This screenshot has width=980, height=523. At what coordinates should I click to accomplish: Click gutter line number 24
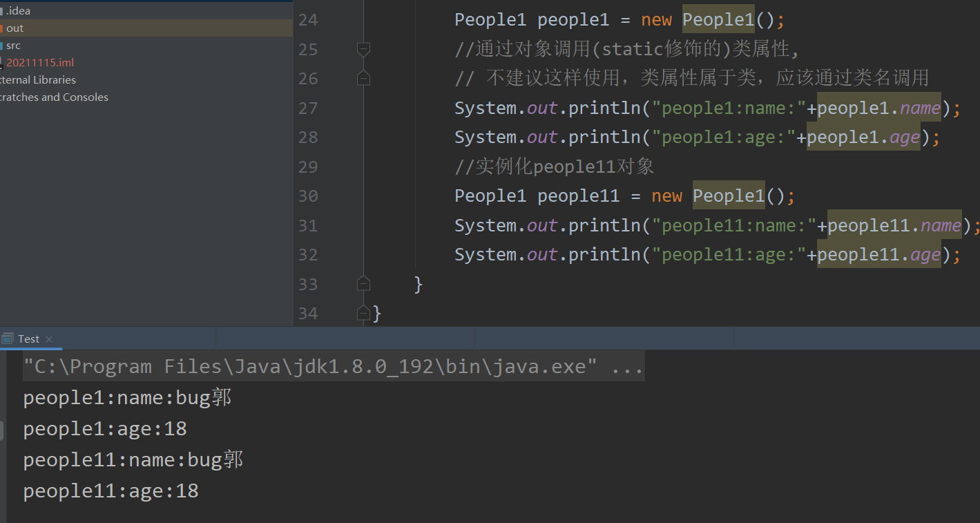point(308,20)
